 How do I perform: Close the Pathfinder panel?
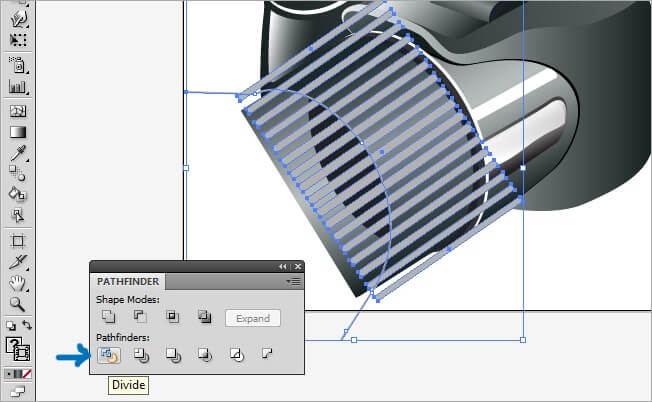point(296,267)
